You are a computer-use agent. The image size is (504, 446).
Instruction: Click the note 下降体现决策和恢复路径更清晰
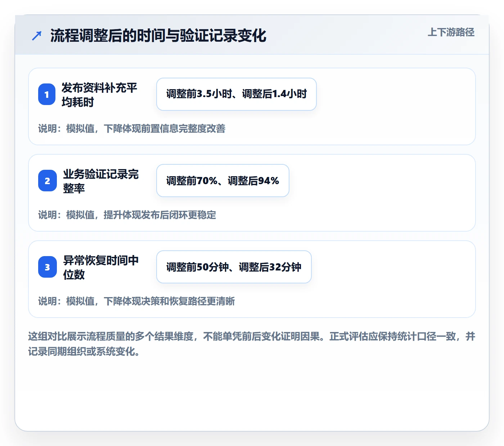coord(169,301)
